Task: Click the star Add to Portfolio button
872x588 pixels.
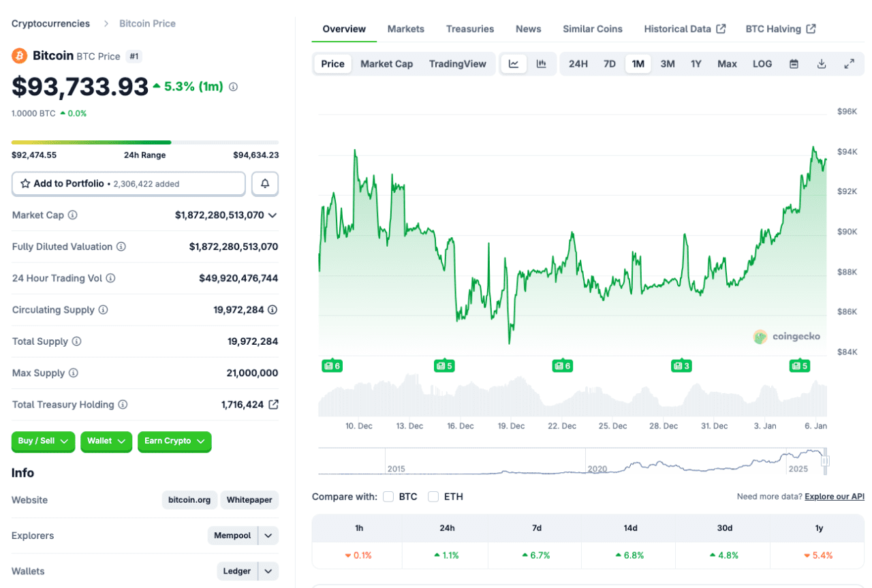Action: pyautogui.click(x=129, y=184)
